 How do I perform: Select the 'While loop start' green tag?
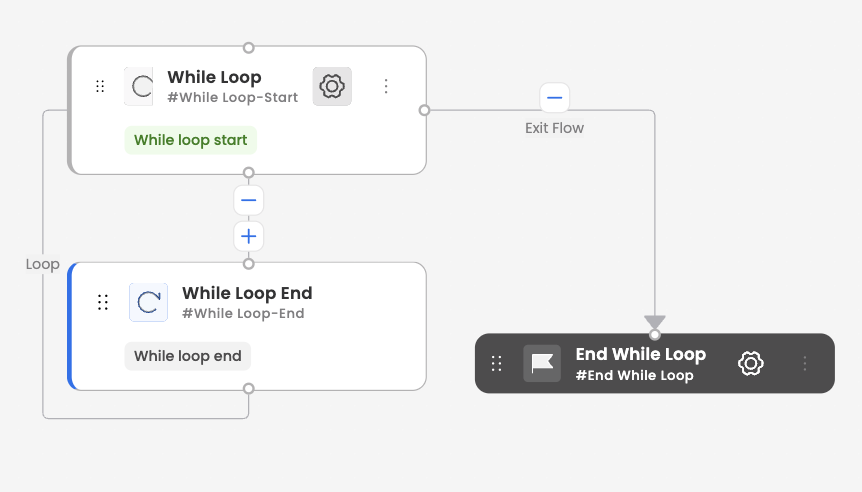(x=191, y=140)
